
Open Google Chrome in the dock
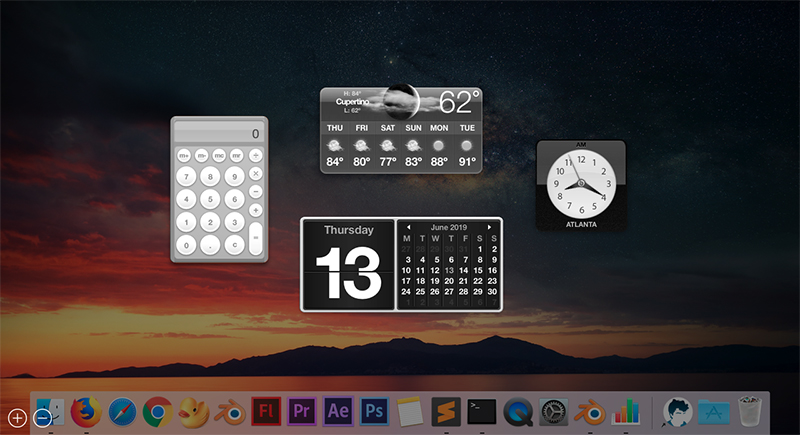[158, 412]
